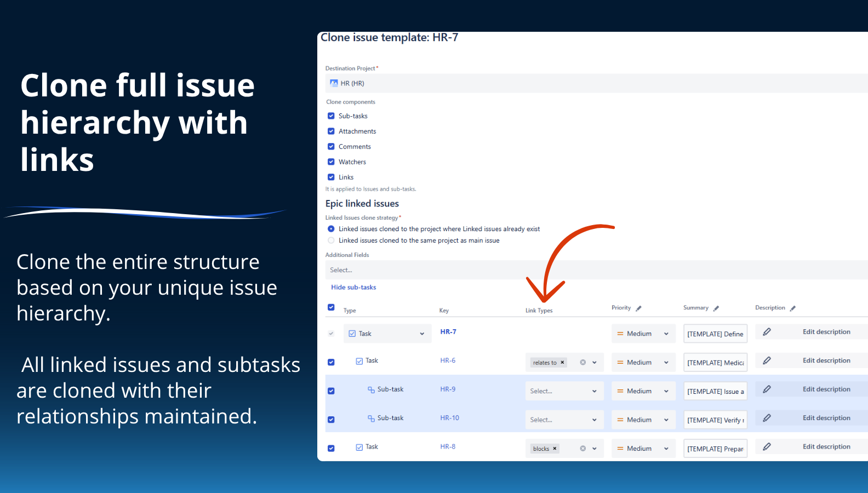Open the Destination Project dropdown
This screenshot has height=493, width=868.
click(597, 83)
